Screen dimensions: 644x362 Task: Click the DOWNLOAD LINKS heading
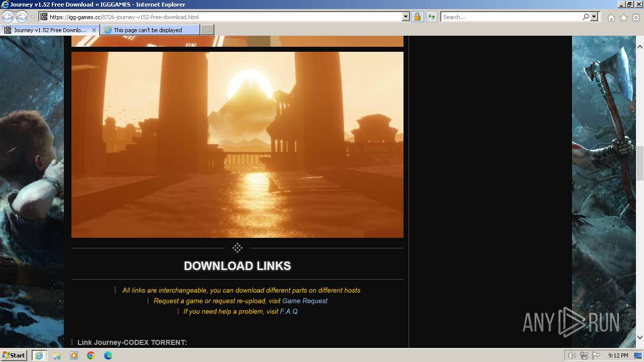pos(237,266)
